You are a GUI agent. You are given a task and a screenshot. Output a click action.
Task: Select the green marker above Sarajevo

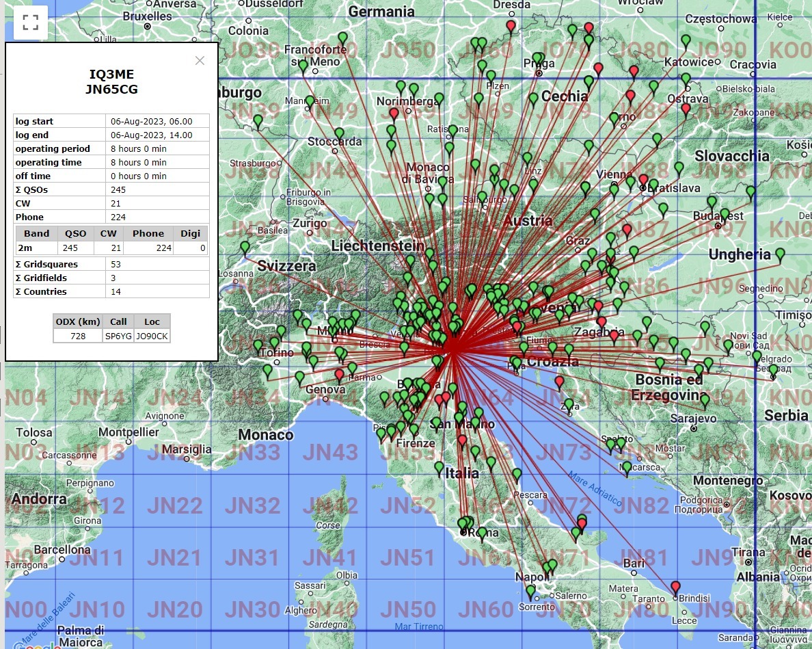point(704,401)
